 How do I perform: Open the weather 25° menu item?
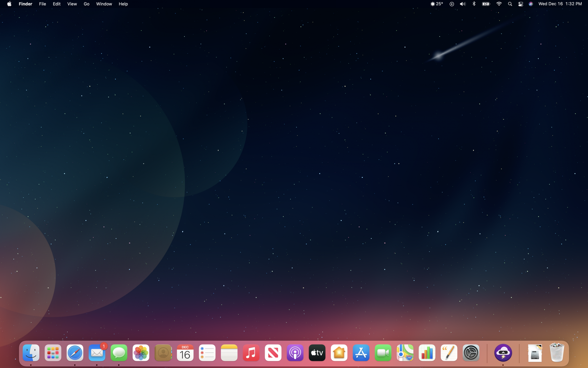tap(437, 4)
